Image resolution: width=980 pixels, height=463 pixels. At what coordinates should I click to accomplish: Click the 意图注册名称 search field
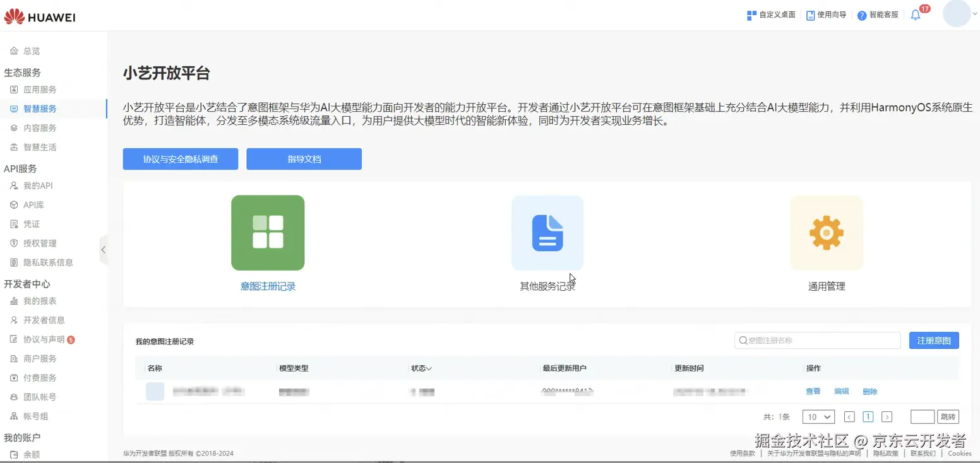[x=817, y=341]
